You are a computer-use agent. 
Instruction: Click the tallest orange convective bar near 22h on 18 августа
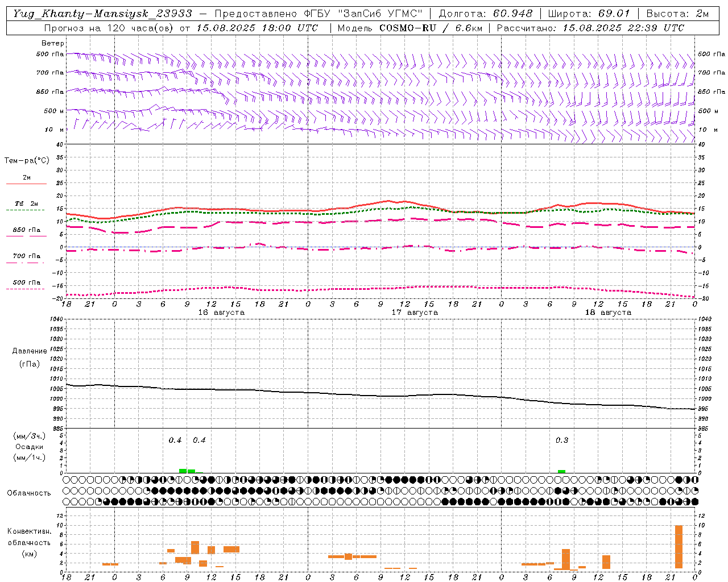679,547
